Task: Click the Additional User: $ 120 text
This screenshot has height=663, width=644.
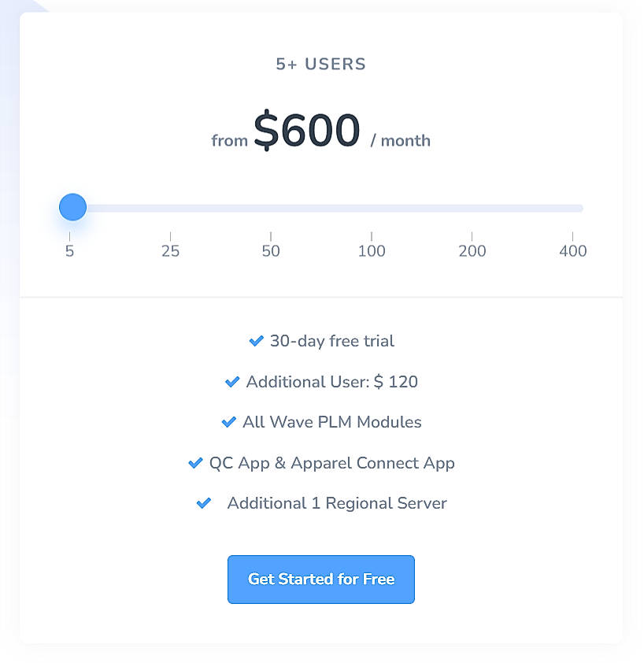Action: 332,382
